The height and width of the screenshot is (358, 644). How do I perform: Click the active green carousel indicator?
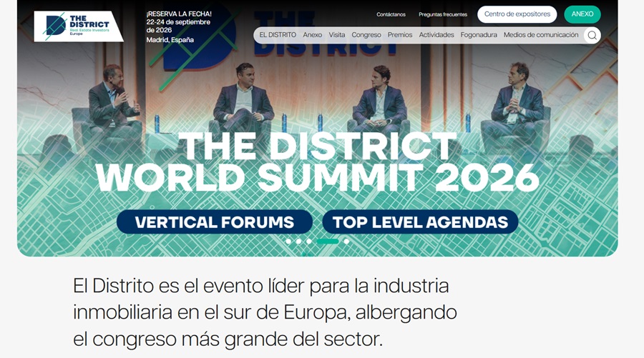328,242
